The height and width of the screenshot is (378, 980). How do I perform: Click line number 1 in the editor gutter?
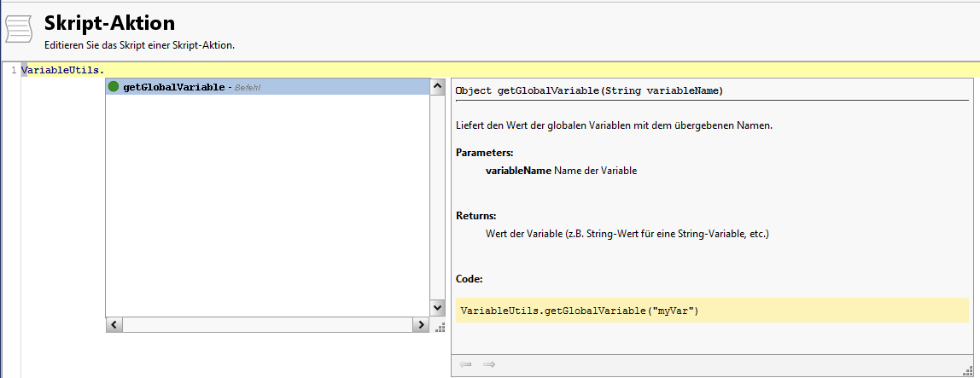click(x=13, y=70)
